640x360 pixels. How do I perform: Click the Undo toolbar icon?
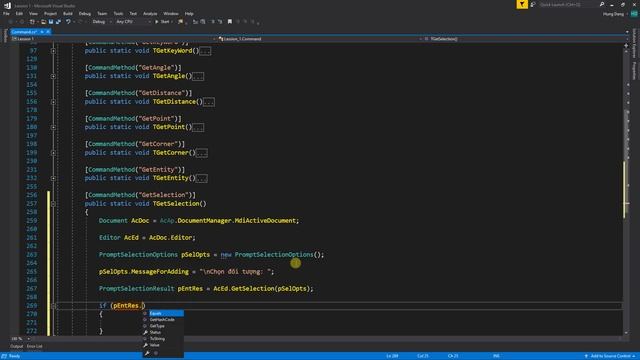click(68, 22)
